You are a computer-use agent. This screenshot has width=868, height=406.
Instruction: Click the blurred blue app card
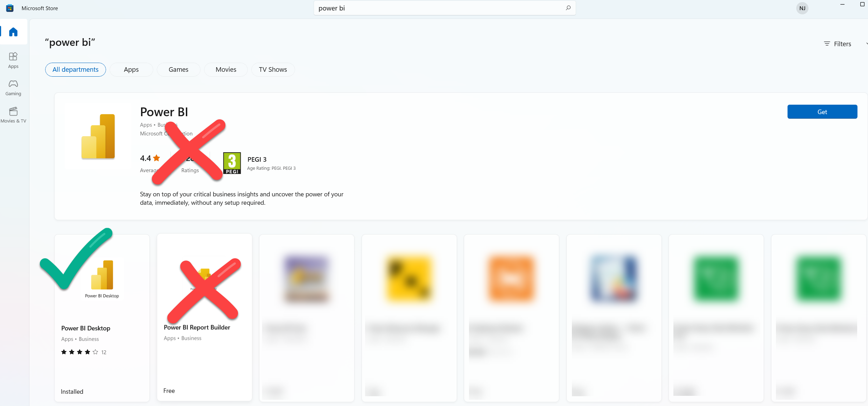coord(614,318)
